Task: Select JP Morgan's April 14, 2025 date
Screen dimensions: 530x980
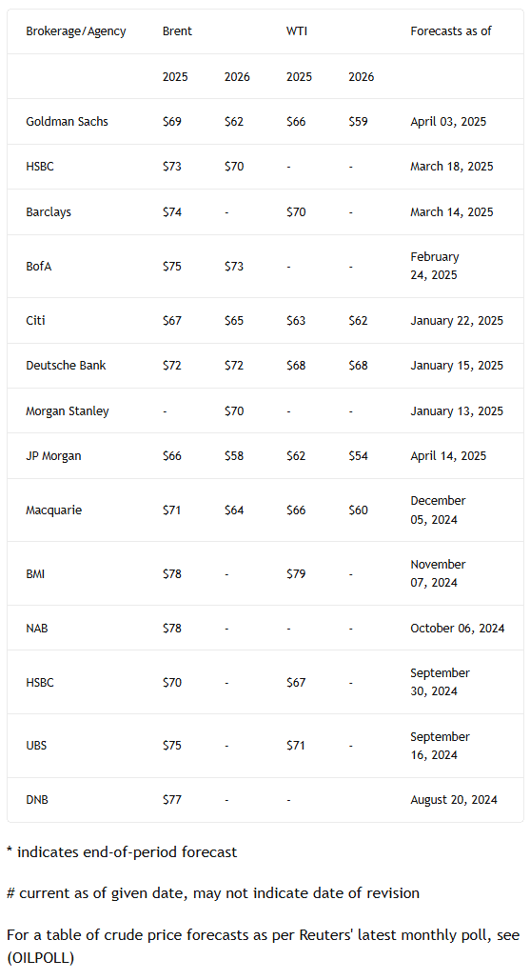Action: (x=448, y=455)
